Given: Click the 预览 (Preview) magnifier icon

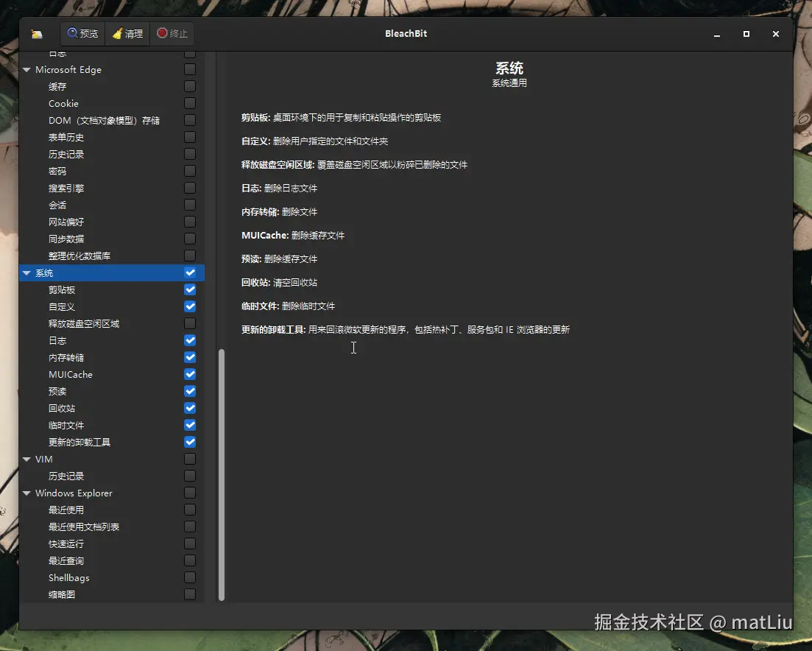Looking at the screenshot, I should click(71, 33).
